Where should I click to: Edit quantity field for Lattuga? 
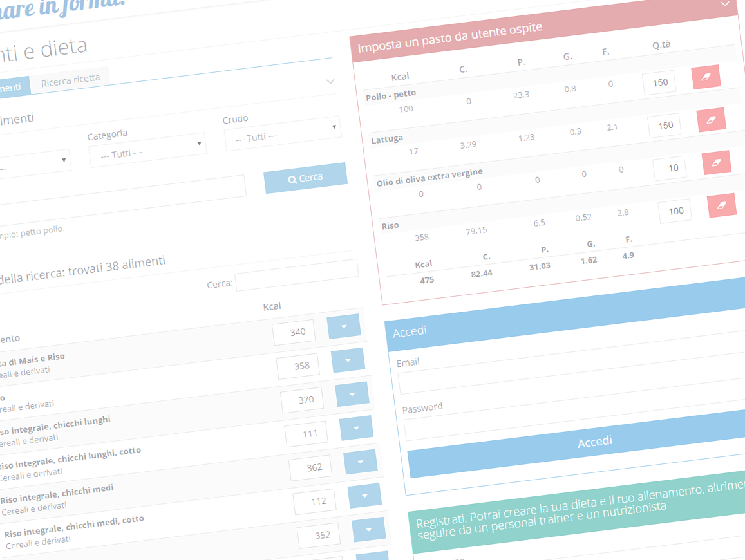(x=665, y=126)
